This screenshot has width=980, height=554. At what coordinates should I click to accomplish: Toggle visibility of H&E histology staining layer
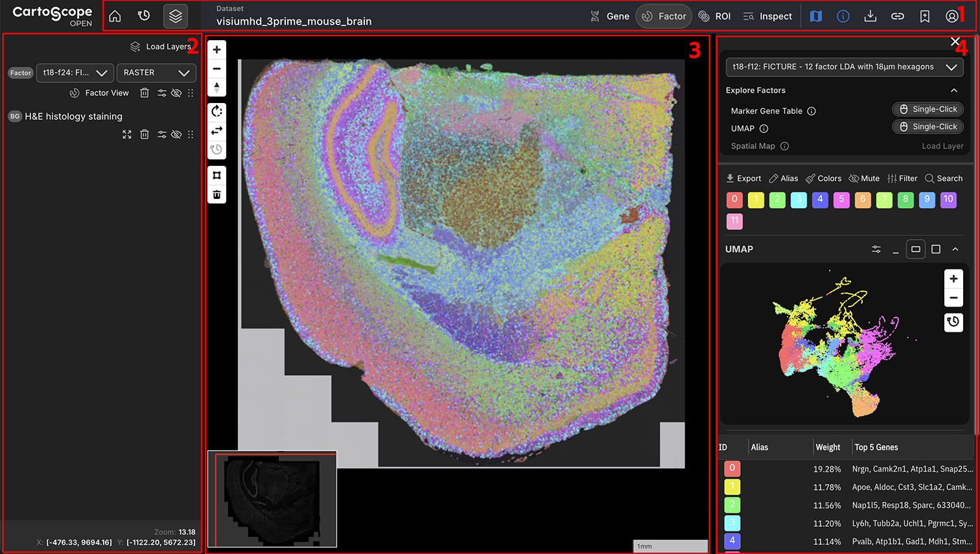[x=176, y=134]
